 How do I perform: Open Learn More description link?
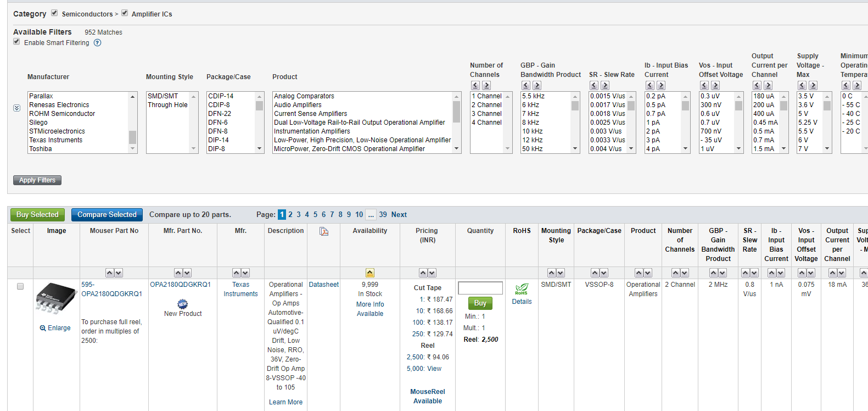point(285,402)
